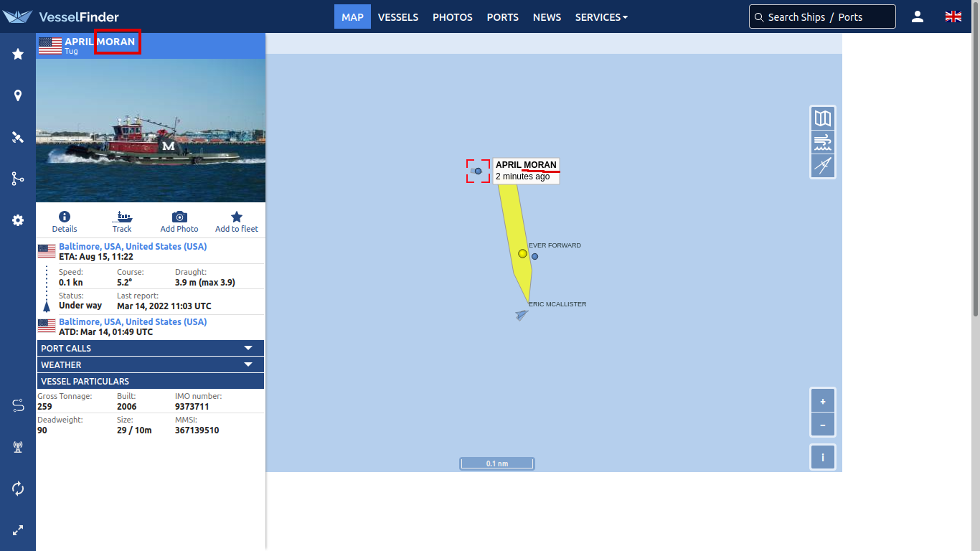The image size is (980, 551).
Task: Click Add Photo camera icon
Action: pyautogui.click(x=179, y=222)
